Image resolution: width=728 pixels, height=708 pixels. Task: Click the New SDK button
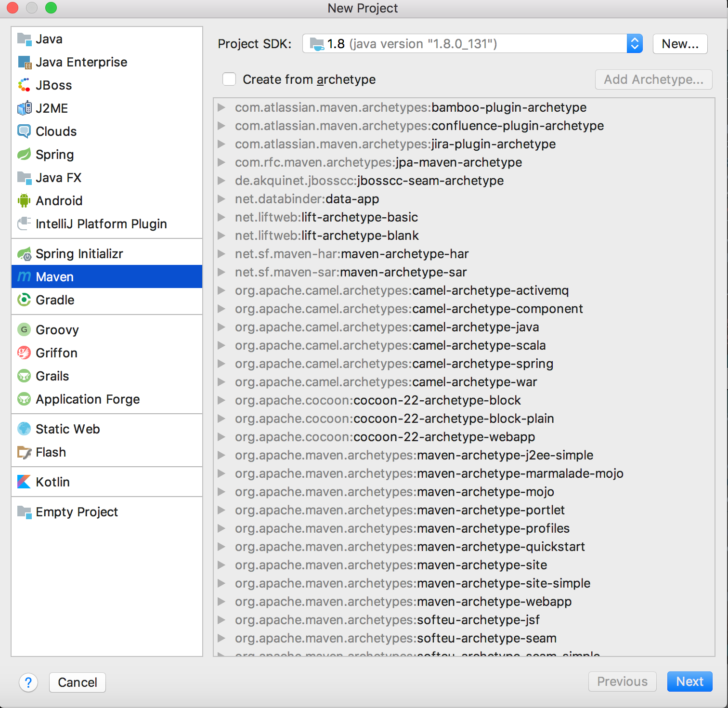coord(679,43)
